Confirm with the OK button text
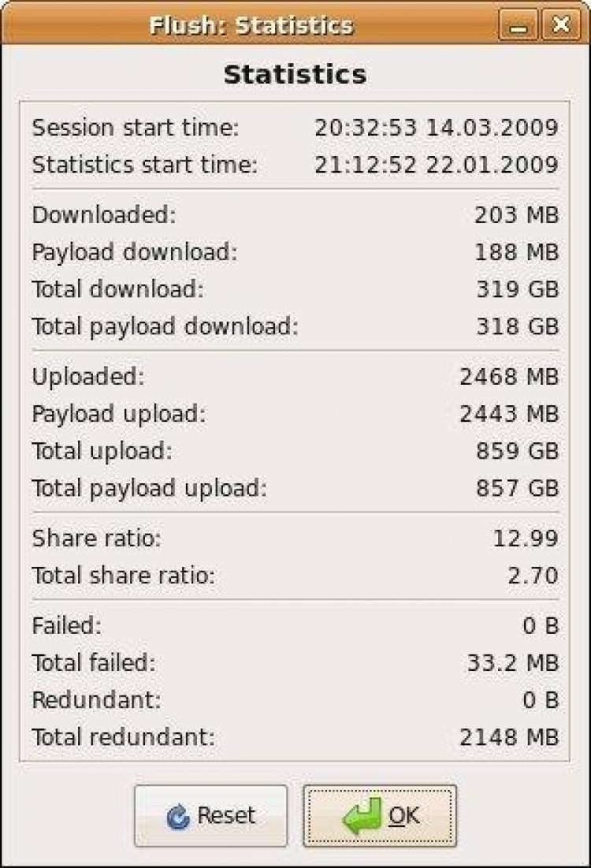The height and width of the screenshot is (868, 591). [x=404, y=815]
